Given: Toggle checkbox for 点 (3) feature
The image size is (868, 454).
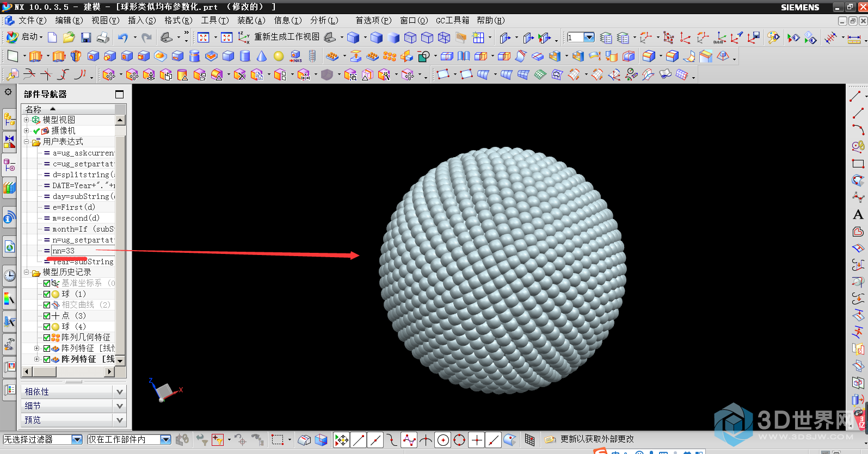Looking at the screenshot, I should tap(47, 315).
